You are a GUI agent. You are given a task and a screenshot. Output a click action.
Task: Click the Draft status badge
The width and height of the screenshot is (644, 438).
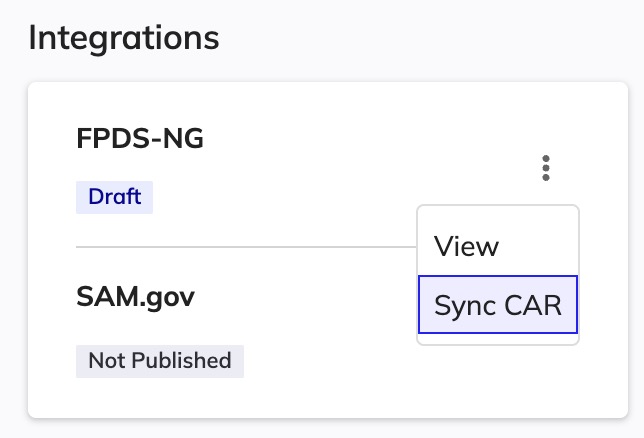115,196
